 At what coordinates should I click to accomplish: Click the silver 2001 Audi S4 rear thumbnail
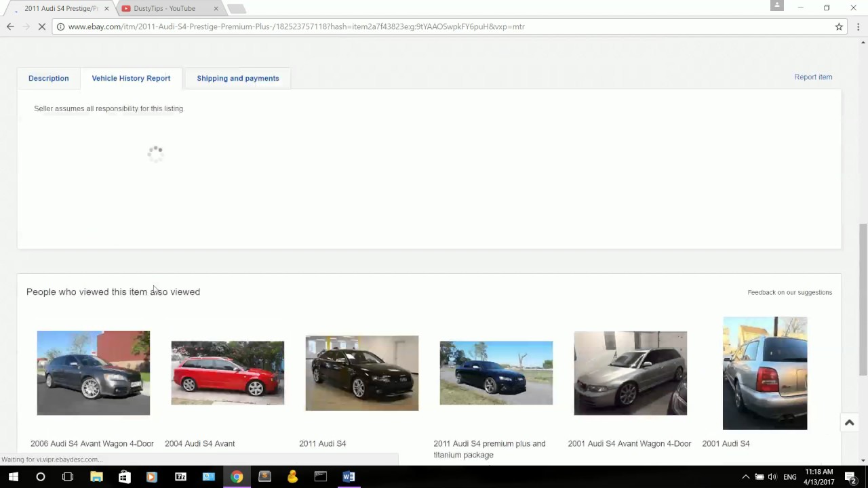tap(765, 373)
